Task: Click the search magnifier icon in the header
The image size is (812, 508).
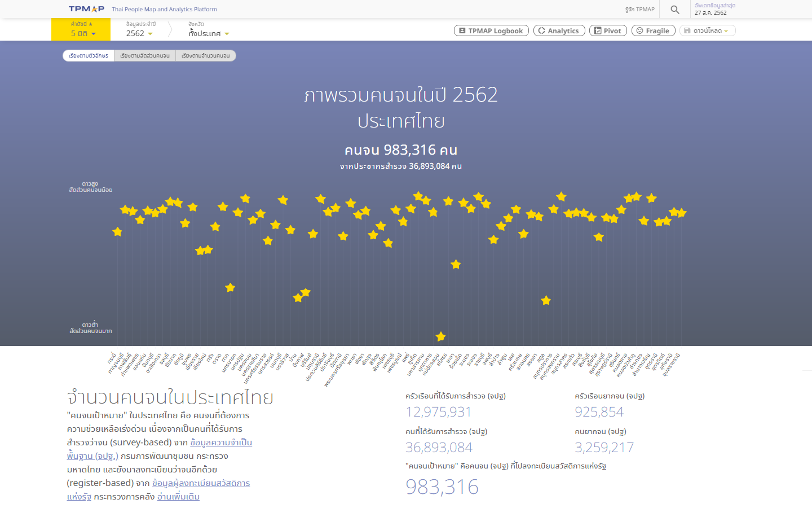Action: (674, 10)
